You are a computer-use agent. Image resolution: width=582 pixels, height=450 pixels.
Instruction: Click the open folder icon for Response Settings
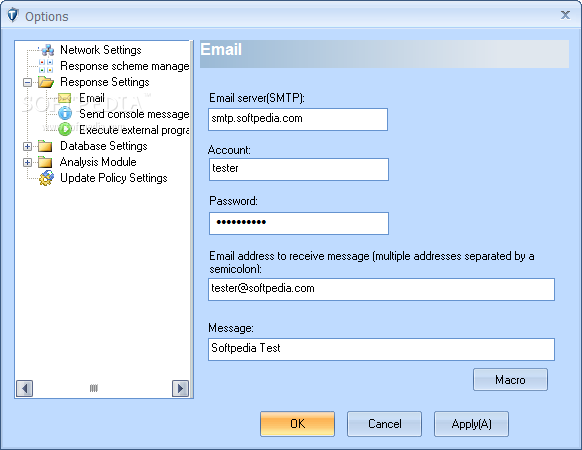click(x=46, y=82)
